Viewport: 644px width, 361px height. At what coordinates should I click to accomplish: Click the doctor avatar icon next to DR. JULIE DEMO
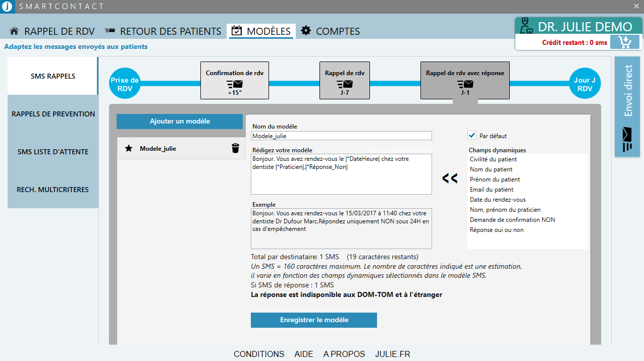pos(525,26)
